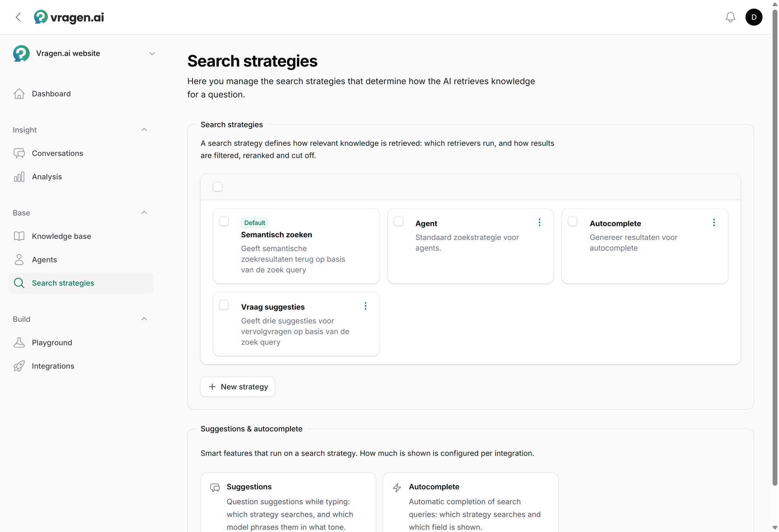This screenshot has width=779, height=532.
Task: Open the Autocomplete strategy card title
Action: [x=615, y=224]
